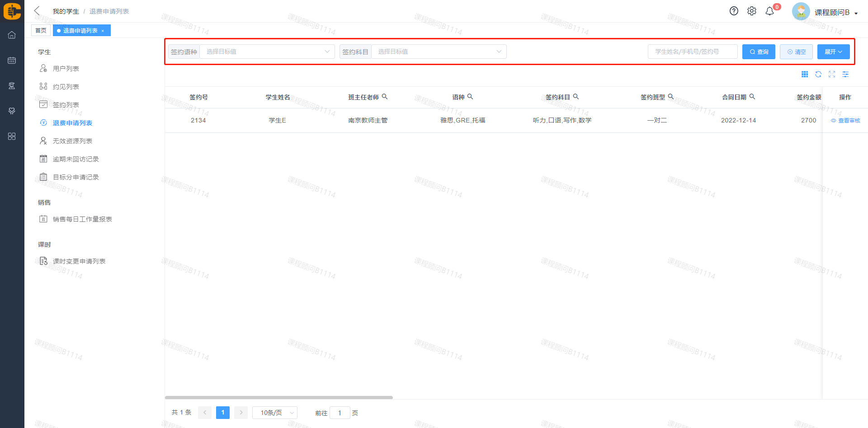Viewport: 868px width, 428px height.
Task: Click the horizontal scrollbar under table
Action: 278,398
